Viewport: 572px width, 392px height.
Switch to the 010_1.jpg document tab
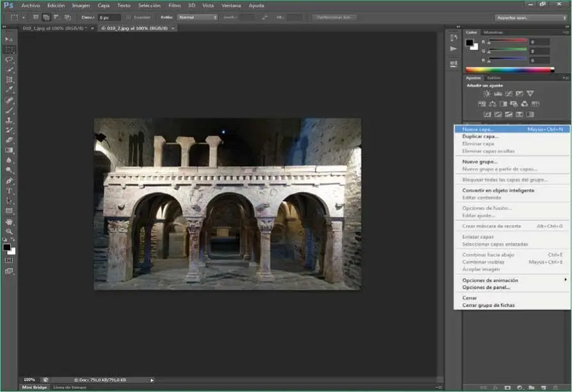pyautogui.click(x=54, y=28)
